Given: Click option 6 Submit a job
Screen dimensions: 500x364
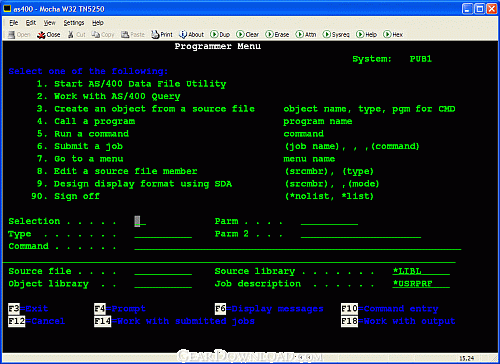Looking at the screenshot, I should tap(80, 146).
